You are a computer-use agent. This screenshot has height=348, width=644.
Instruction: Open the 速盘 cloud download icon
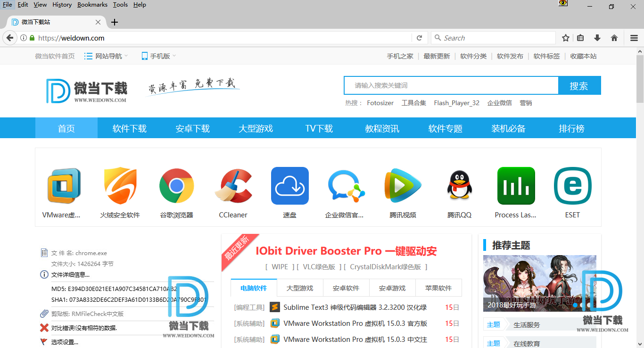[x=290, y=186]
